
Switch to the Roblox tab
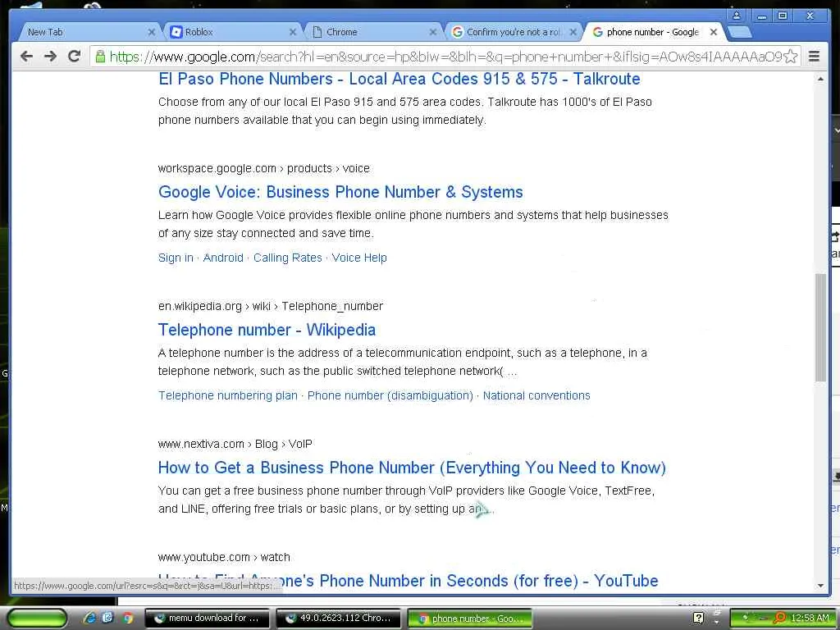231,32
